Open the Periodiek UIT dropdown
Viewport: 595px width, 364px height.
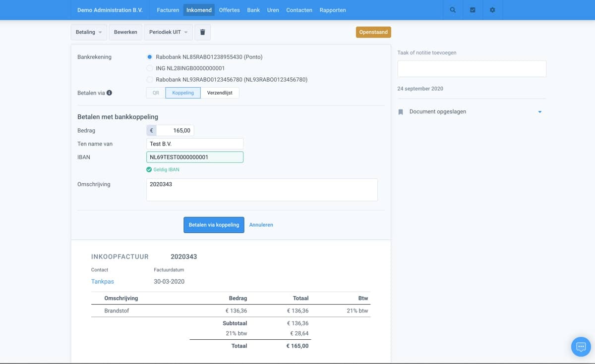(x=168, y=32)
